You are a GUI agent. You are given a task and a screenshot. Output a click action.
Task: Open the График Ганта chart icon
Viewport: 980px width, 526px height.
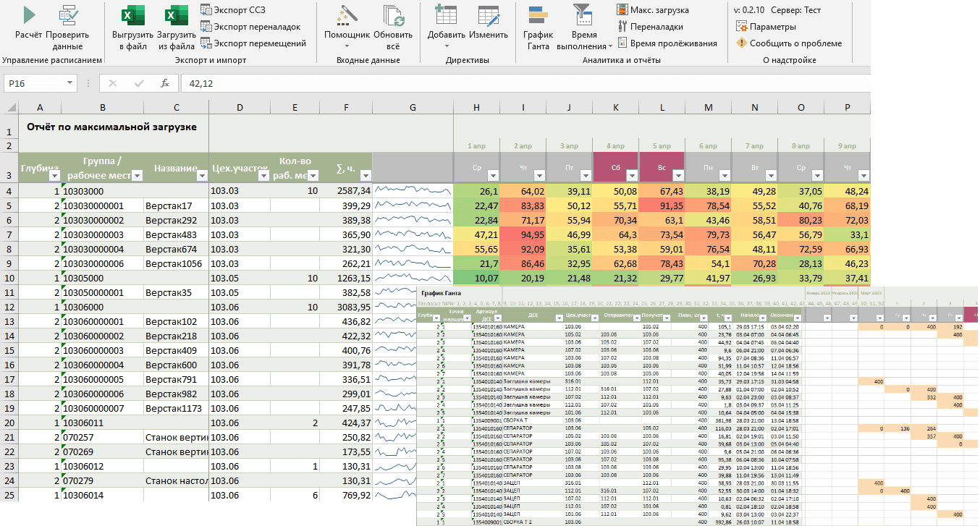(x=538, y=16)
